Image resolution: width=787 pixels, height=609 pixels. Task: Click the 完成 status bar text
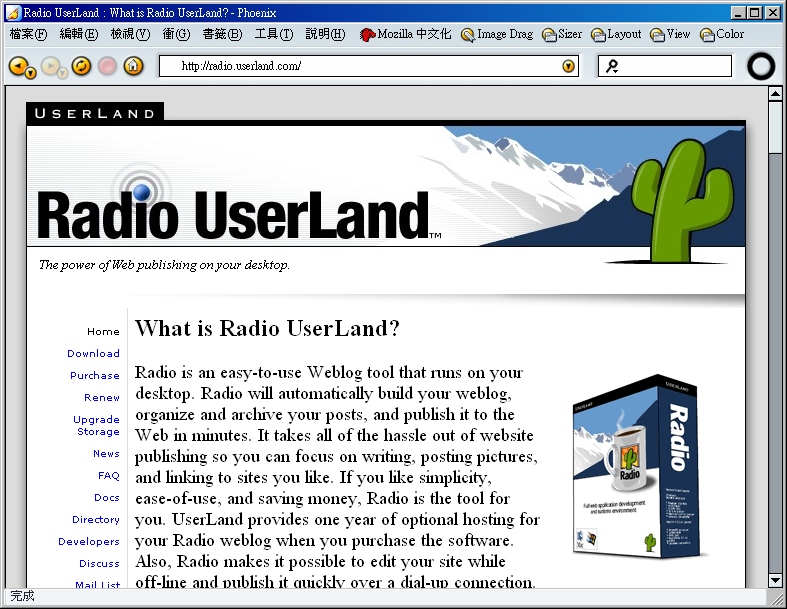[22, 596]
